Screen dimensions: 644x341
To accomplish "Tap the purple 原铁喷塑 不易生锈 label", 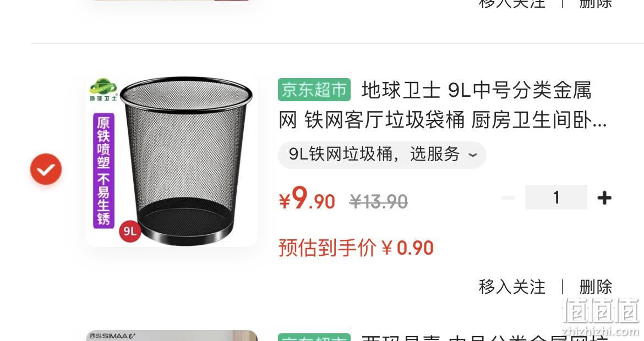I will [x=103, y=170].
